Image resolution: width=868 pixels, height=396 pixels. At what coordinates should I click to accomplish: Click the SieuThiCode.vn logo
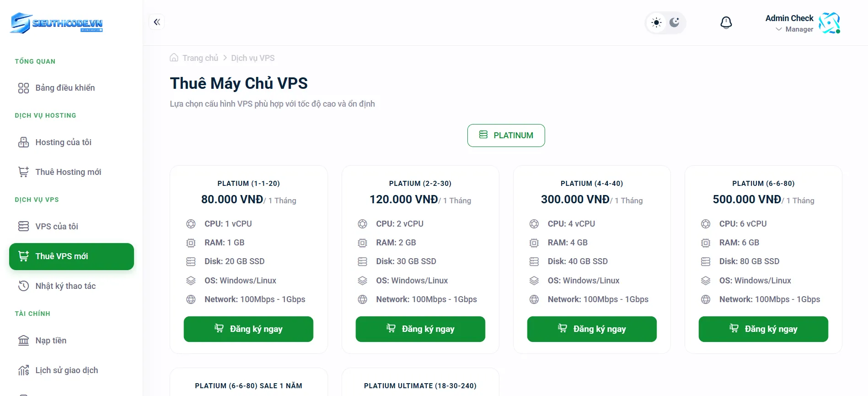(57, 23)
